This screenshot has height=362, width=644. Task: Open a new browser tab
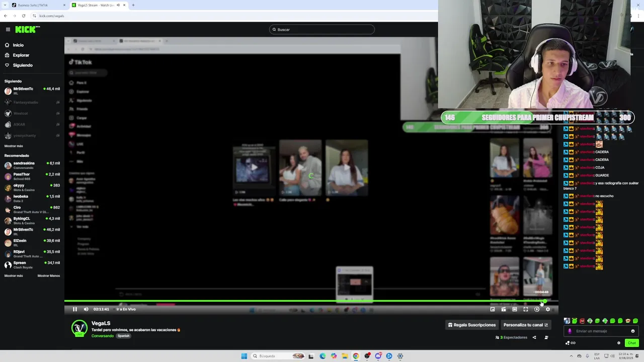point(133,5)
